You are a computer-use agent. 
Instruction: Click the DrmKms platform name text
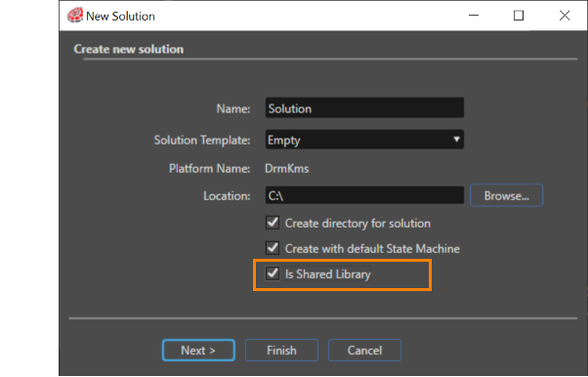point(287,168)
